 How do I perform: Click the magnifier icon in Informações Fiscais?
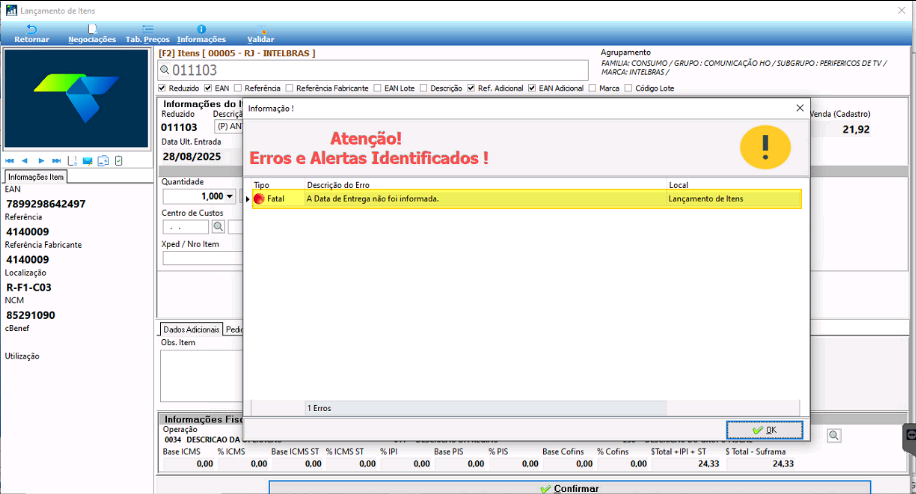pos(834,436)
